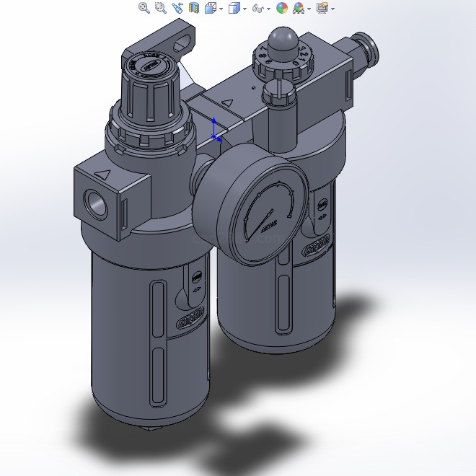This screenshot has height=476, width=476.
Task: Click the Zoom to Fit icon
Action: [144, 8]
